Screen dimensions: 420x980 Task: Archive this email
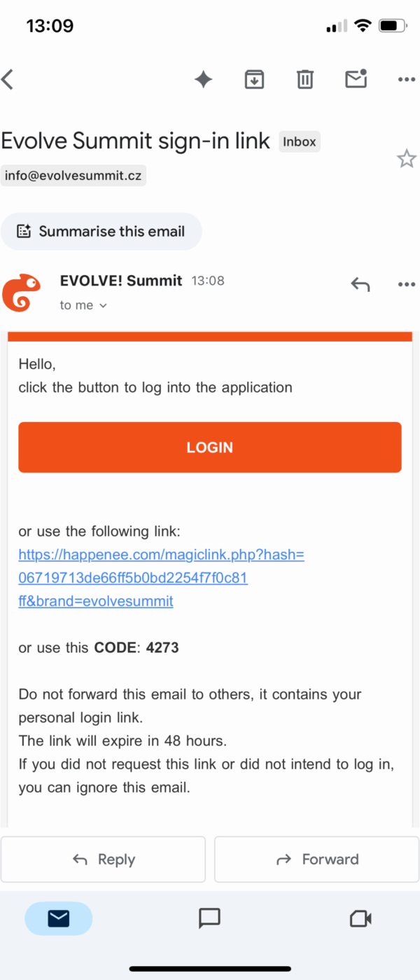click(253, 80)
